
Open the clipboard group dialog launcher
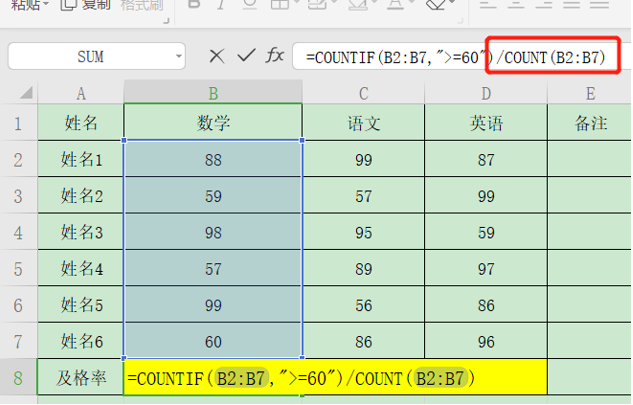(166, 21)
